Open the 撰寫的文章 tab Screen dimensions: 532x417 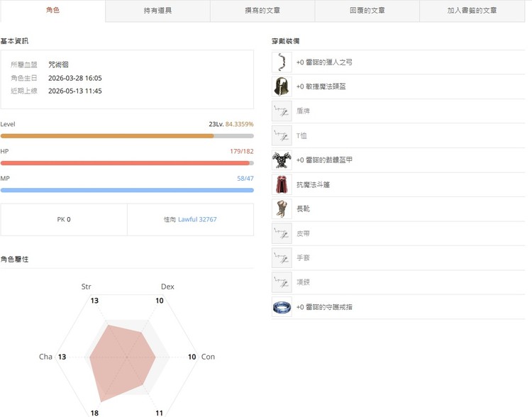262,11
